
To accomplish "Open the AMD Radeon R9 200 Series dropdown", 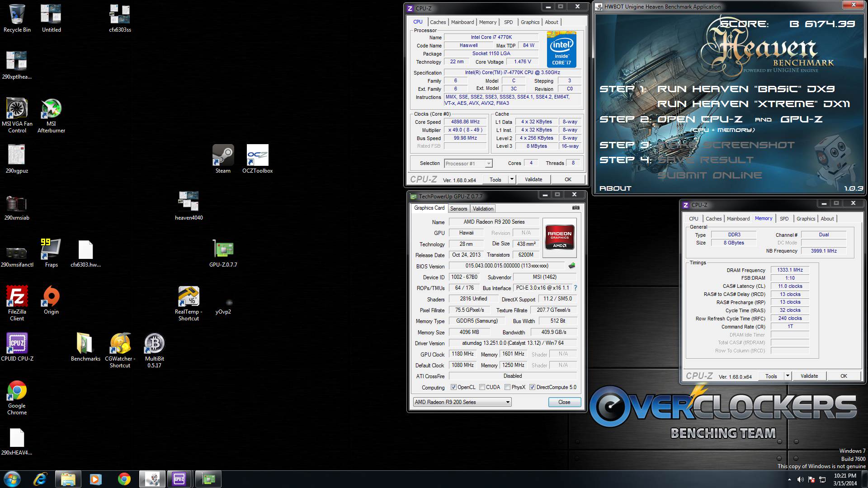I will tap(462, 402).
